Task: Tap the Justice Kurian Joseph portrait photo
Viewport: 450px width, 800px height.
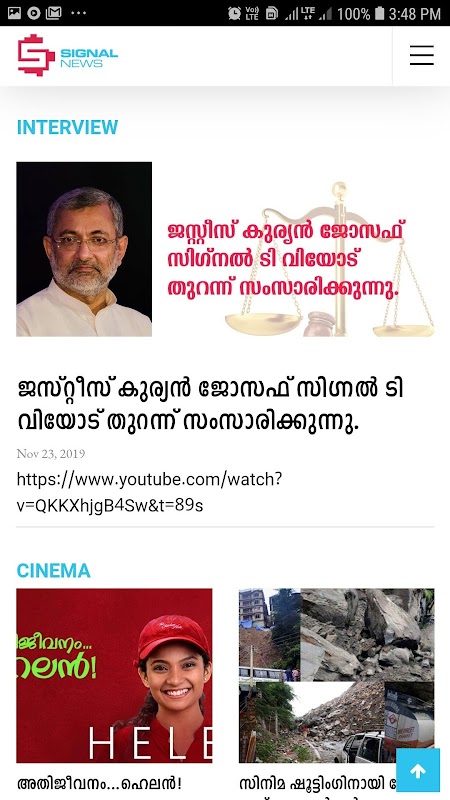Action: coord(84,249)
